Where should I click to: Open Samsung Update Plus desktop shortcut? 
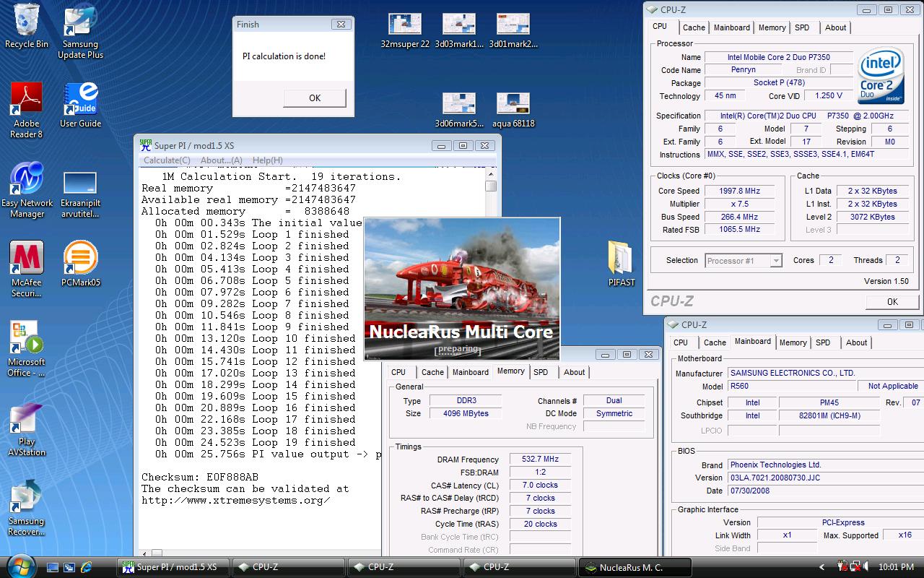pos(81,33)
